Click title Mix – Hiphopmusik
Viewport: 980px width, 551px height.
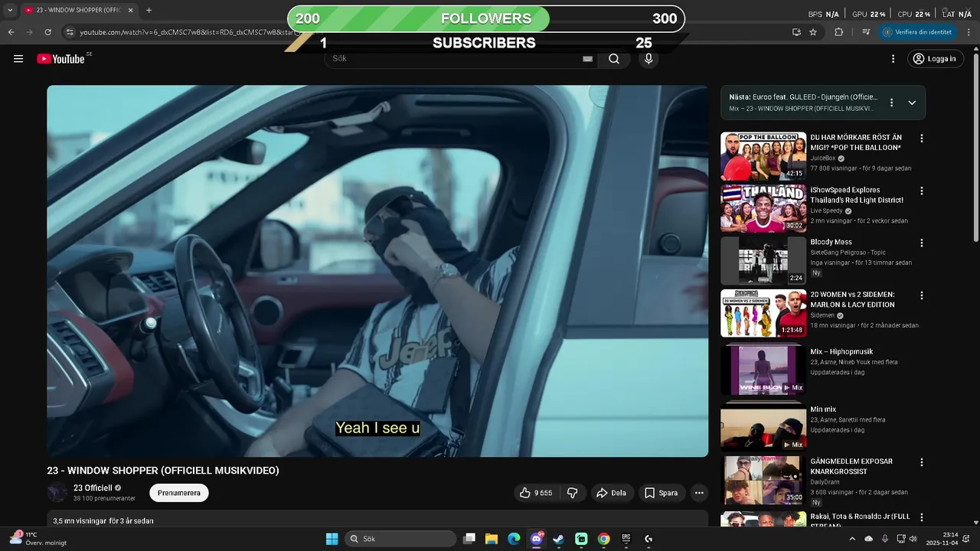841,352
